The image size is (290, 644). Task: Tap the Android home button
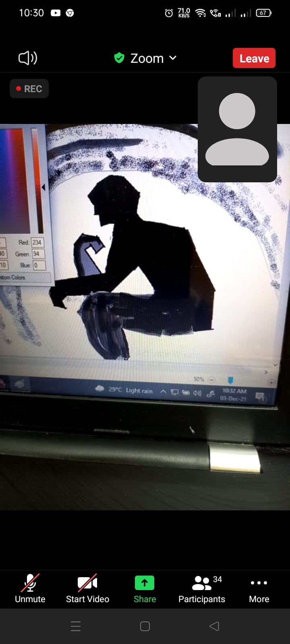coord(145,626)
